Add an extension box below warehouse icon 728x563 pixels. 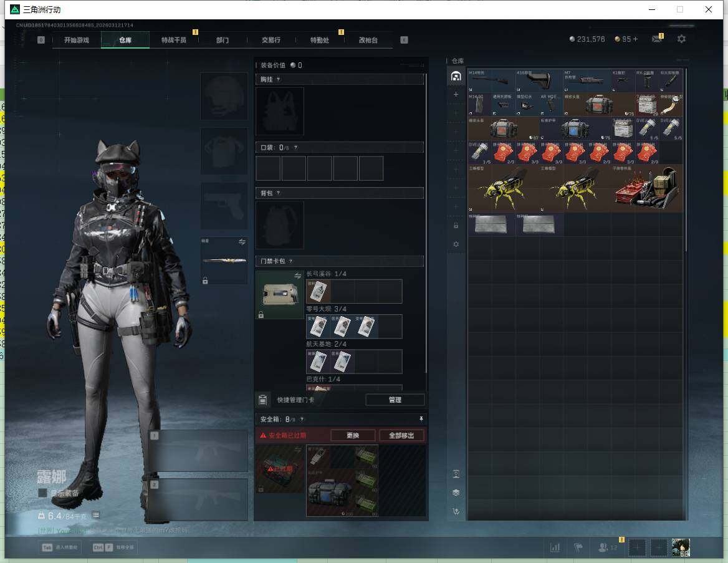click(456, 94)
